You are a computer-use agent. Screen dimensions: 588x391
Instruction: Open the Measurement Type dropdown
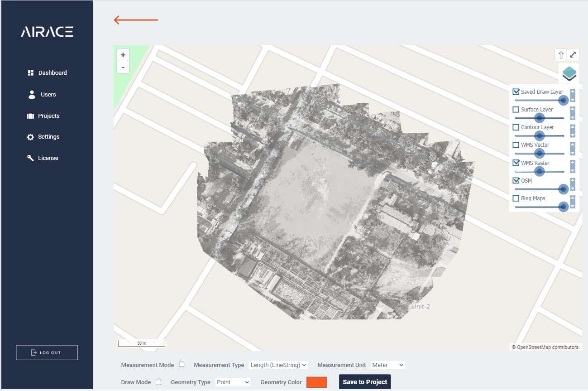278,365
